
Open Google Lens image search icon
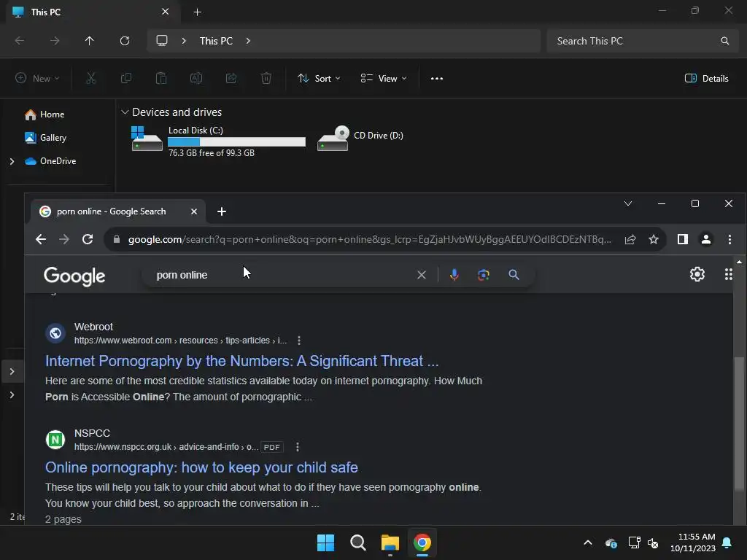484,275
